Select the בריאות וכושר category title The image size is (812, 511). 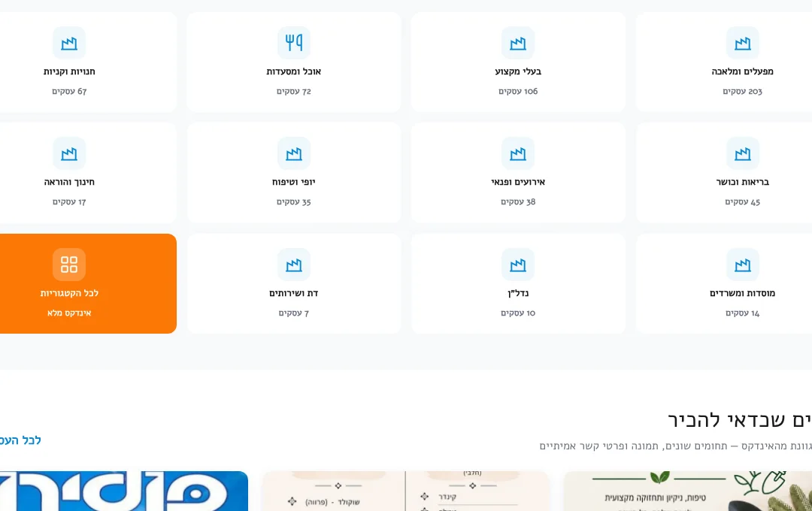[x=743, y=183]
